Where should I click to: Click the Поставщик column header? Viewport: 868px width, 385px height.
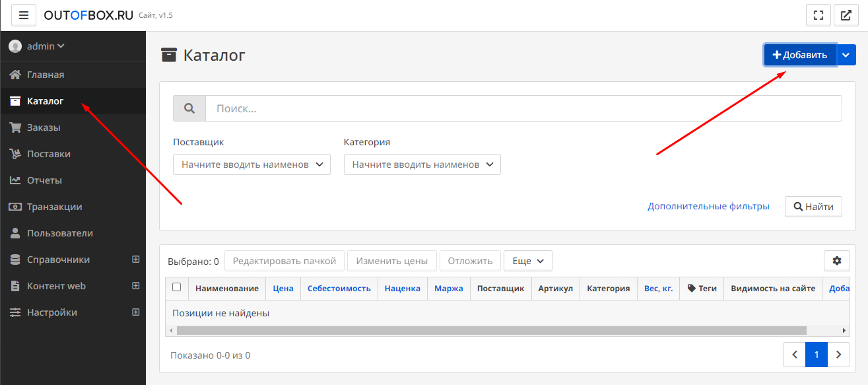pos(500,289)
